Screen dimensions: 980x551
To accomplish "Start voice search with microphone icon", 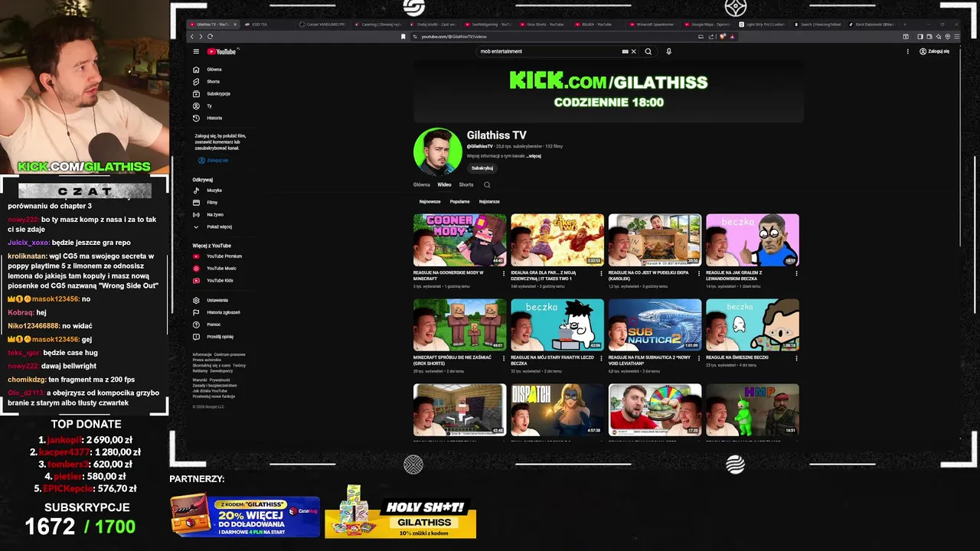I will pos(668,51).
